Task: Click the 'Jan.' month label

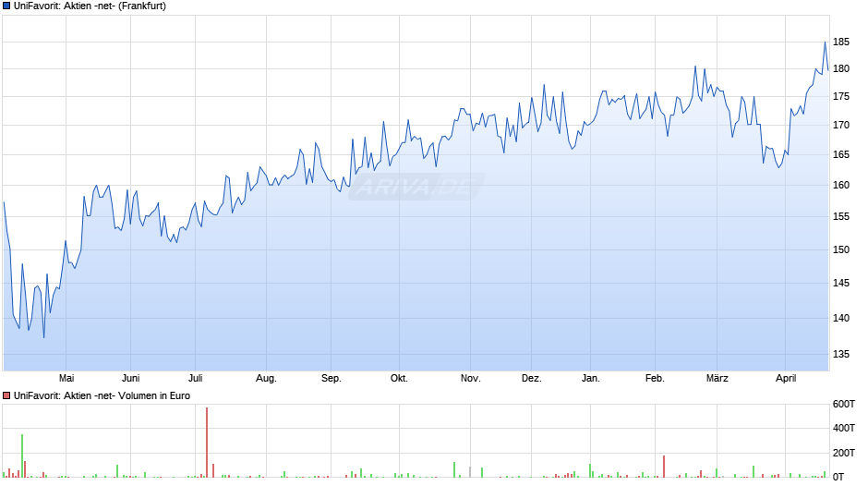Action: tap(591, 378)
